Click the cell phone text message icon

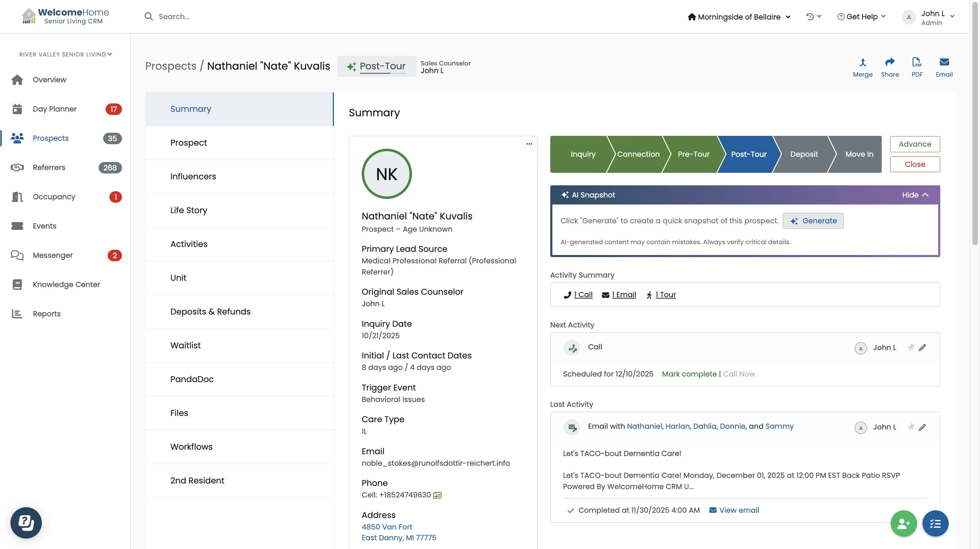437,495
